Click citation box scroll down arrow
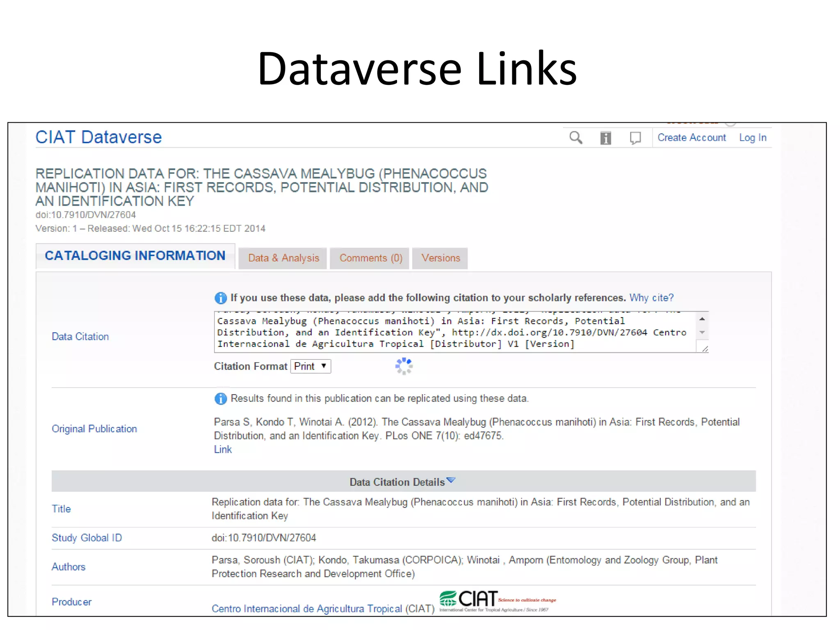The width and height of the screenshot is (840, 630). (x=702, y=332)
